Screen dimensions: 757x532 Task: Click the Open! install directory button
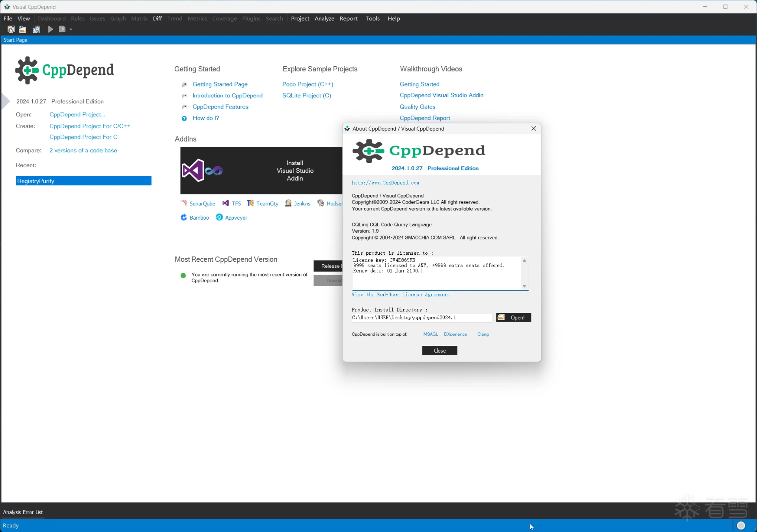[x=513, y=317]
